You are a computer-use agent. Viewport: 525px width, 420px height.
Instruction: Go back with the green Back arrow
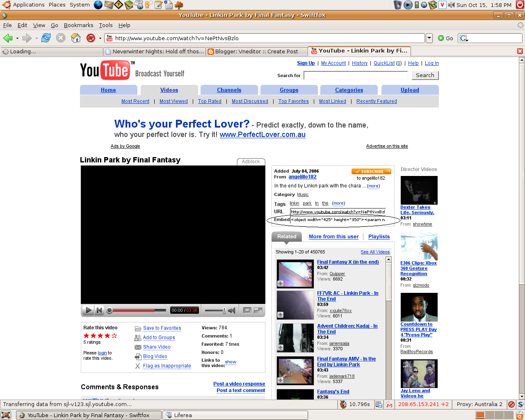pos(8,38)
